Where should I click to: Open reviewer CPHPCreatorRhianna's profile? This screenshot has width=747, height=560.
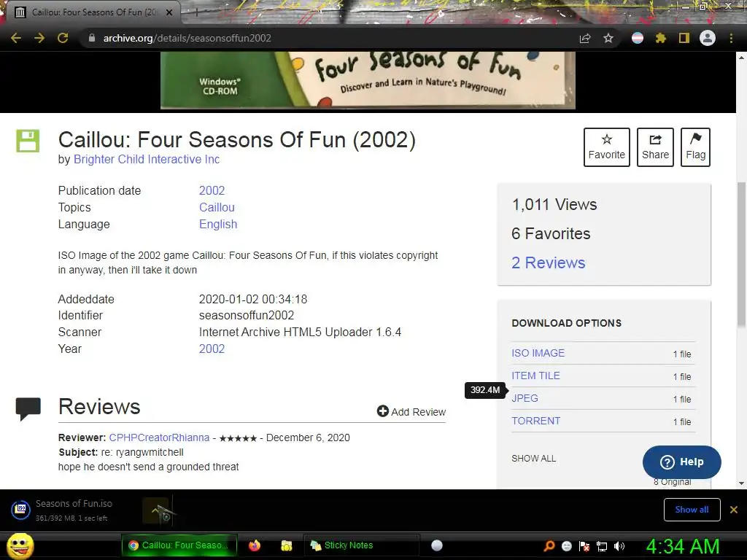159,437
